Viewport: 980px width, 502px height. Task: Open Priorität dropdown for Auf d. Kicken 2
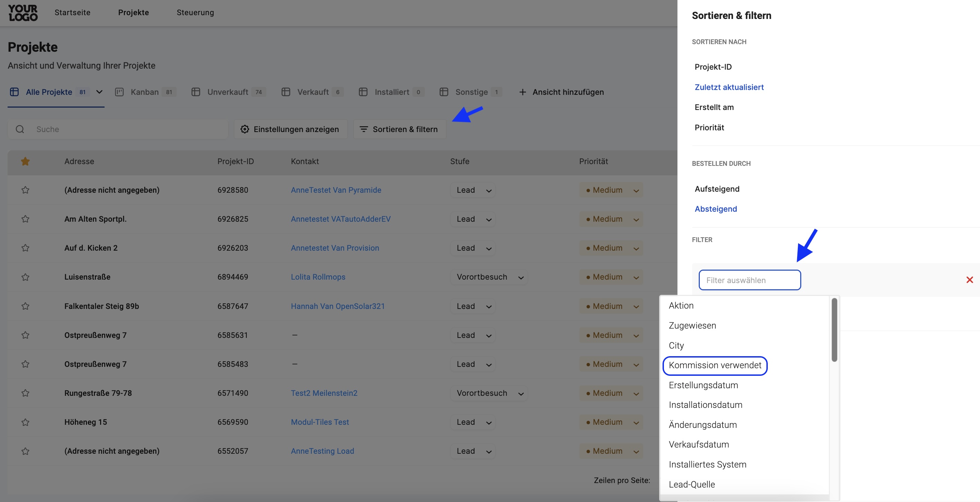pos(611,248)
